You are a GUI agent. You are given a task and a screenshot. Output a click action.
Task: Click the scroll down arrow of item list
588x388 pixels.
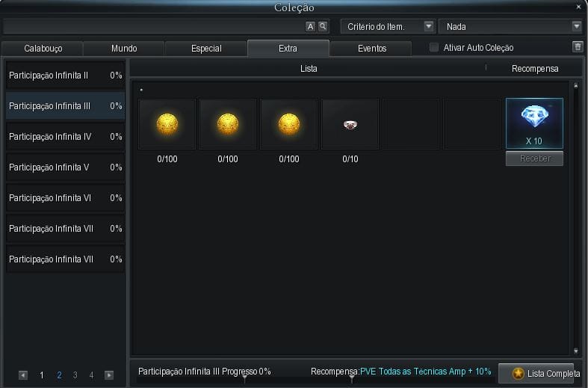point(575,351)
